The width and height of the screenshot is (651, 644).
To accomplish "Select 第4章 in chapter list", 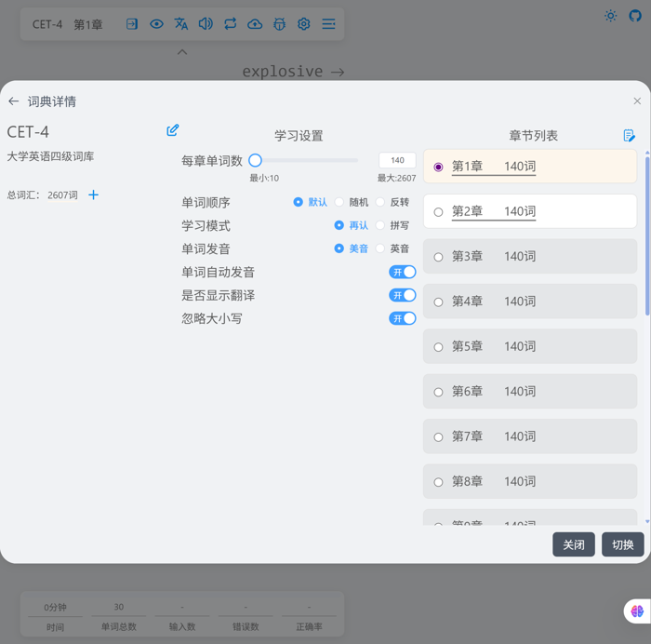I will point(530,302).
